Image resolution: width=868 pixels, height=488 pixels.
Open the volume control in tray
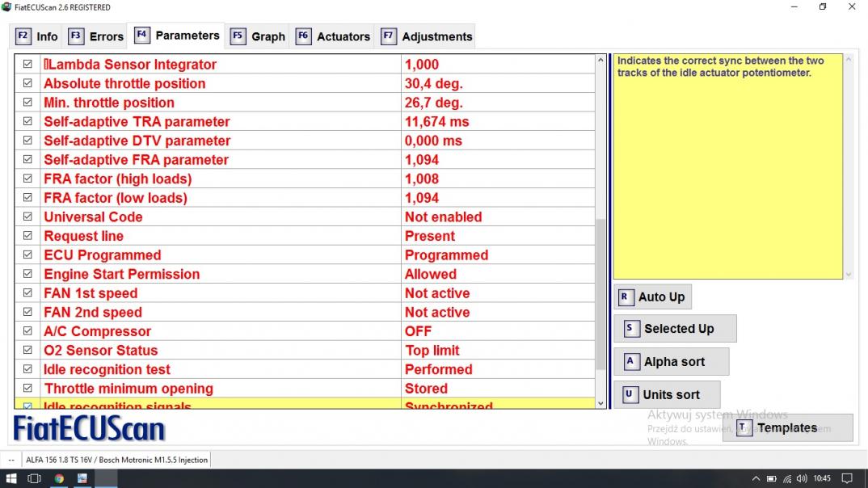[802, 478]
